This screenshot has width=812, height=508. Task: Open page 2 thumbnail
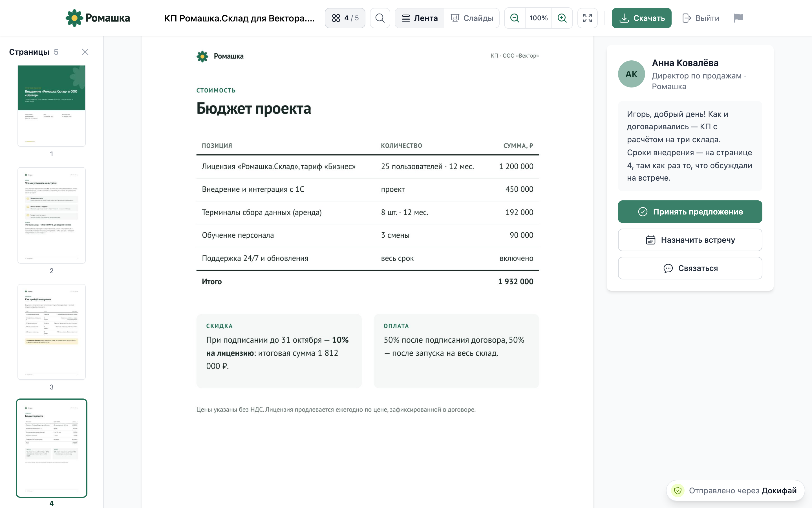(x=52, y=215)
